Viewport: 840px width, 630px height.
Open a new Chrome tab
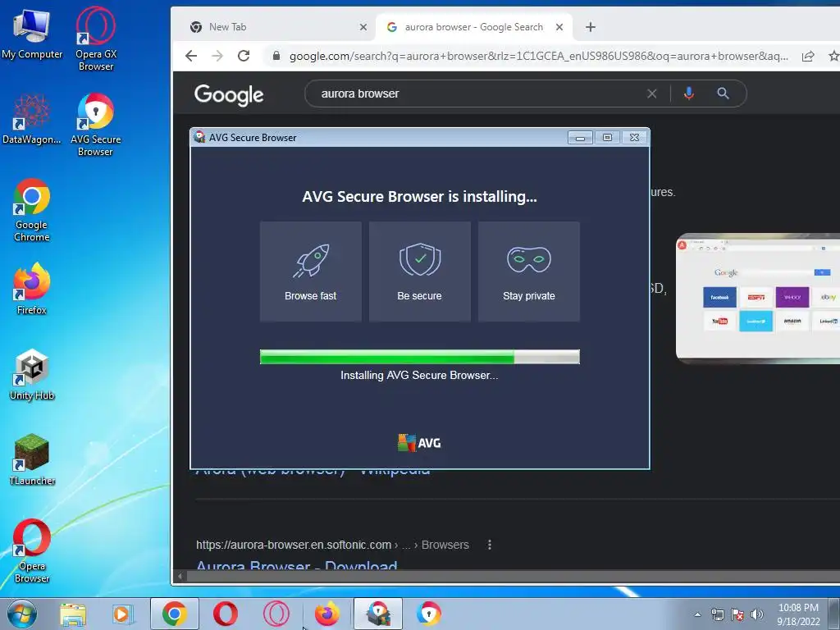(591, 27)
